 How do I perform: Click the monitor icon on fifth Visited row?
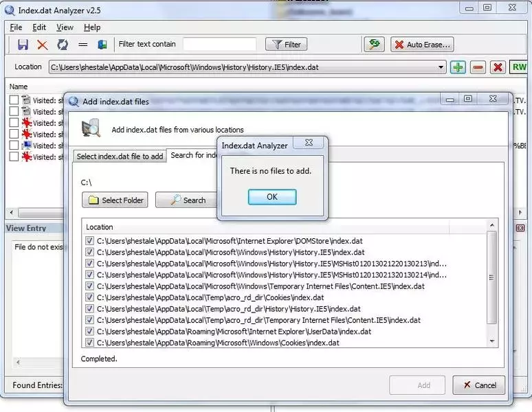click(27, 146)
